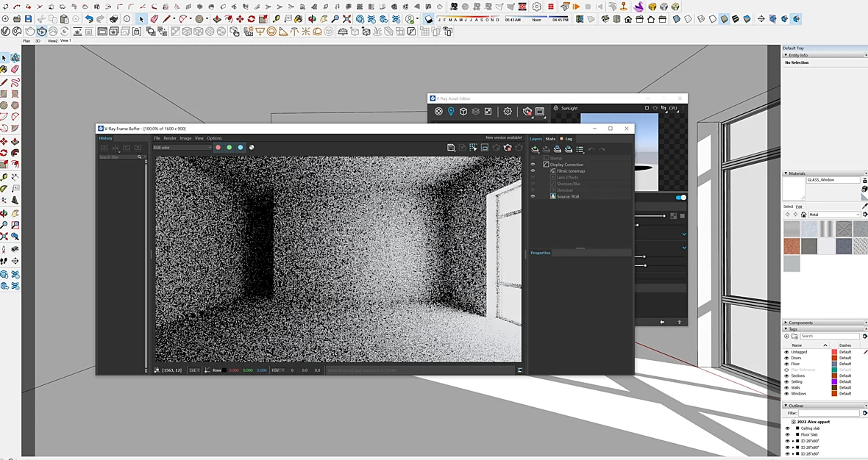The image size is (868, 460).
Task: Select the Rotate tool in top toolbar
Action: (252, 19)
